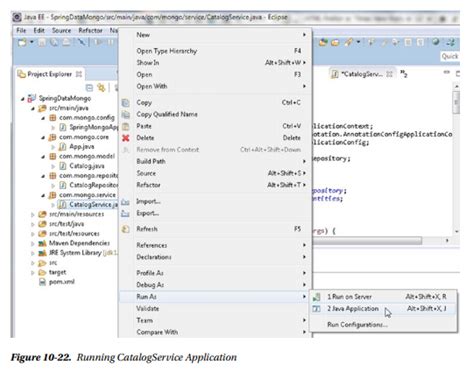Choose Open Type Hierarchy from the context menu
Screen dimensions: 474x372
(215, 51)
